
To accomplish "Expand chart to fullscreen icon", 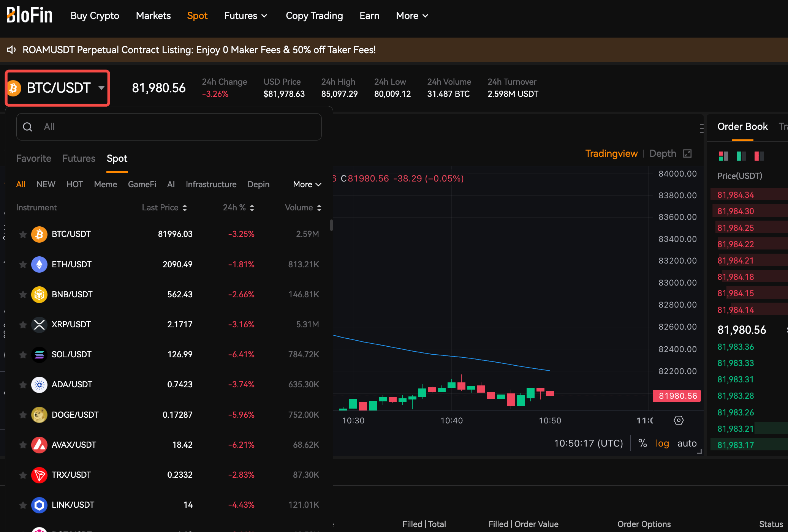I will point(687,153).
